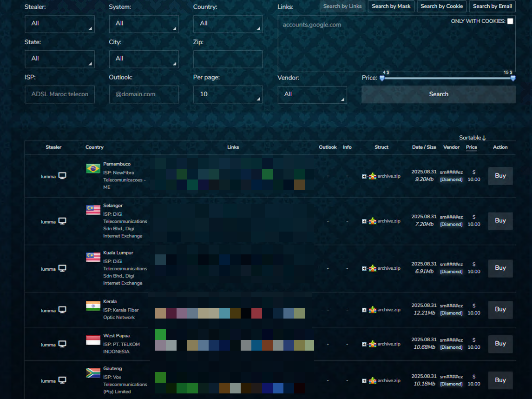
Task: Focus the ISP input field
Action: point(59,94)
